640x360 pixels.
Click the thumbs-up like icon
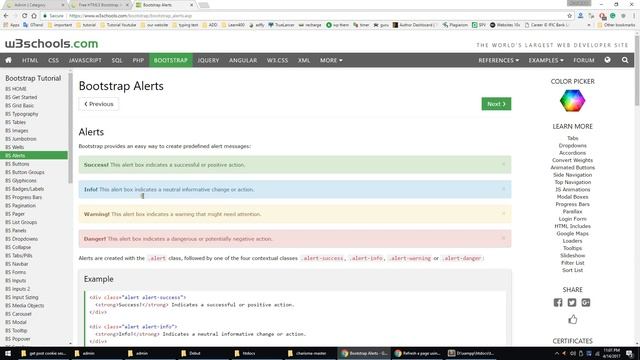tap(573, 319)
